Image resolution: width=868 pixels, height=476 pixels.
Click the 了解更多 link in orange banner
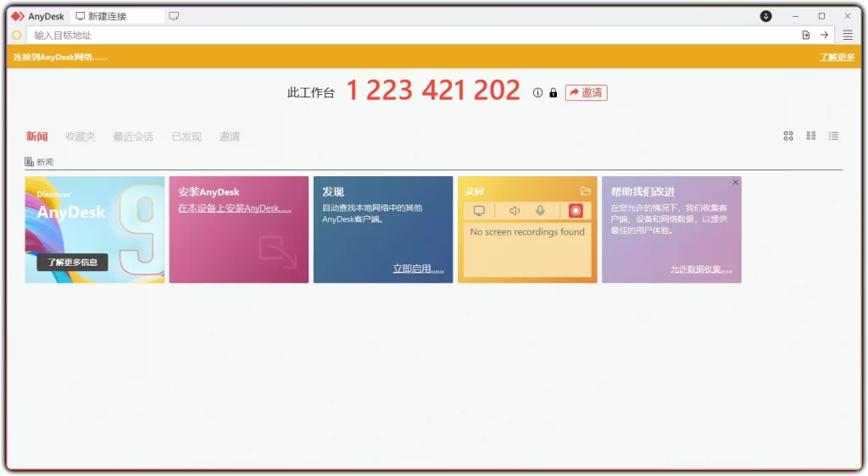tap(837, 57)
